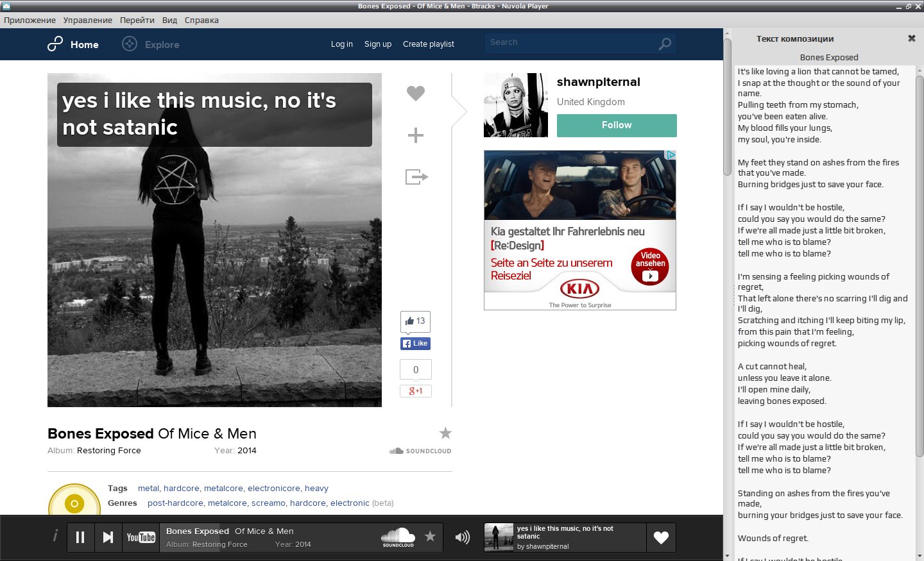Open mix info with the i icon
The image size is (924, 561).
(55, 536)
